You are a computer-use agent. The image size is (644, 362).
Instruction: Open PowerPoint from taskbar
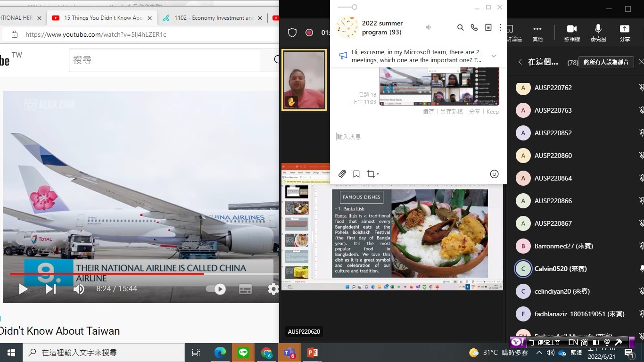click(313, 353)
